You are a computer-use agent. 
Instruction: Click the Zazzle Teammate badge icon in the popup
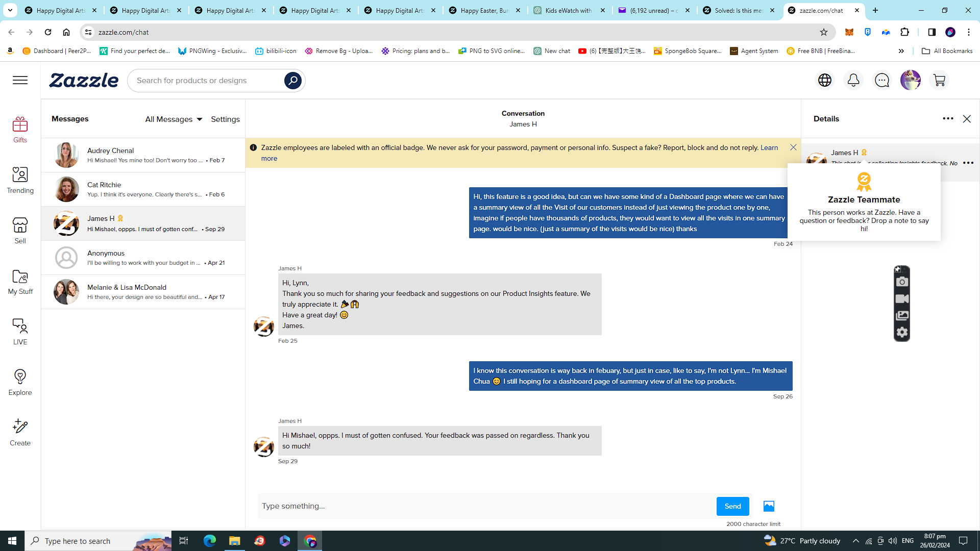point(864,182)
